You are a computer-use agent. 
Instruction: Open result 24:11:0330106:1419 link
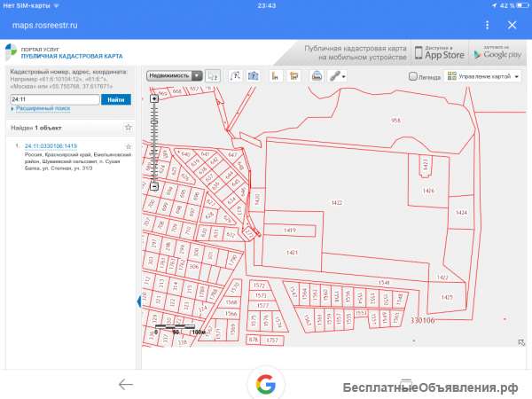pyautogui.click(x=51, y=146)
